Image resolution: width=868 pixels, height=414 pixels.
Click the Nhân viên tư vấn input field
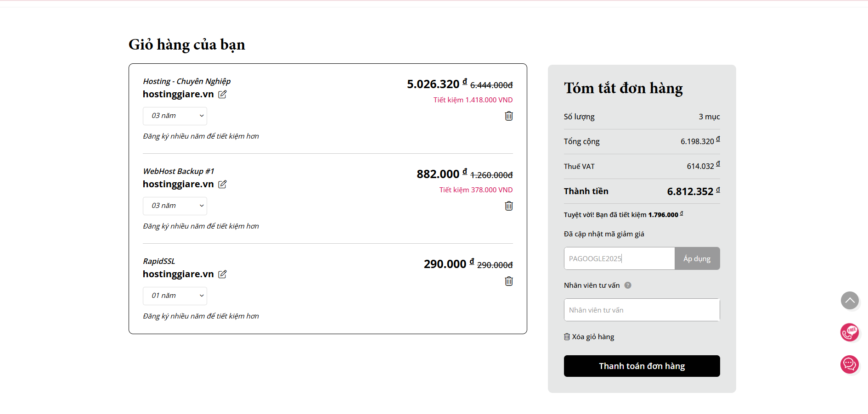[642, 310]
